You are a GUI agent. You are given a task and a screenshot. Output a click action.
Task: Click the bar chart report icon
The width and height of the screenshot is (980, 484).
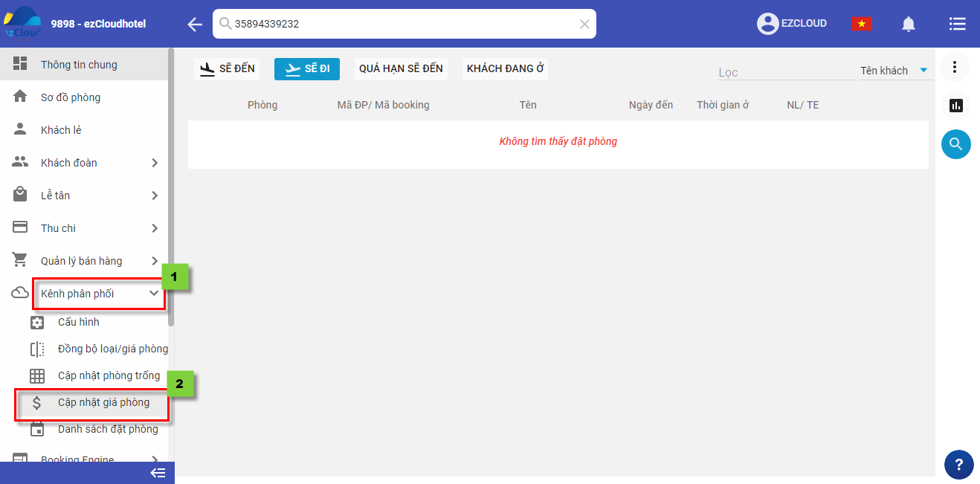955,106
